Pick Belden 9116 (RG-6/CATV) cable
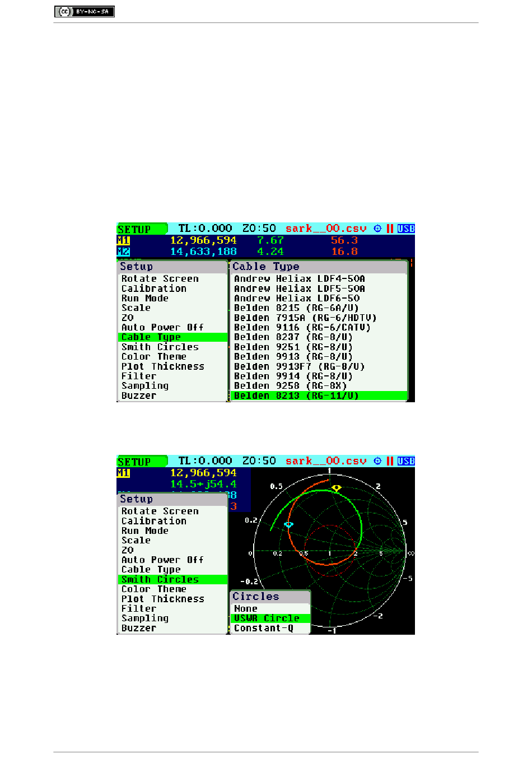Image resolution: width=532 pixels, height=777 pixels. tap(319, 327)
